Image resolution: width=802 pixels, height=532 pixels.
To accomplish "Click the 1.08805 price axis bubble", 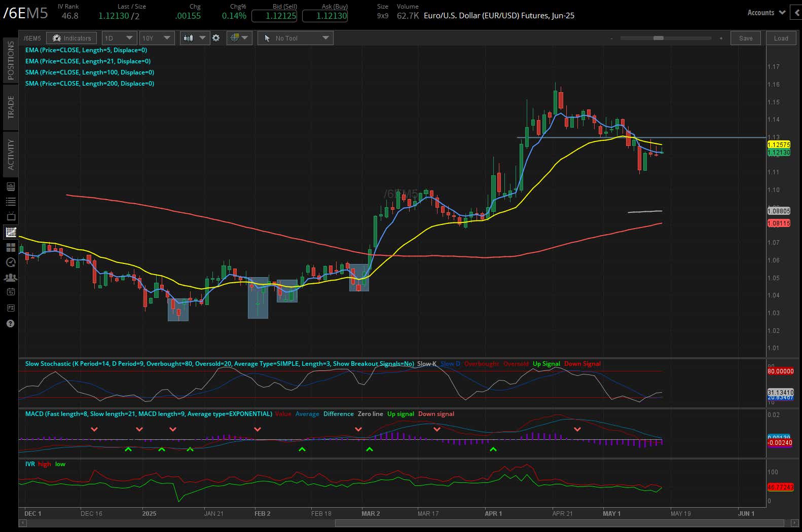I will [x=779, y=211].
